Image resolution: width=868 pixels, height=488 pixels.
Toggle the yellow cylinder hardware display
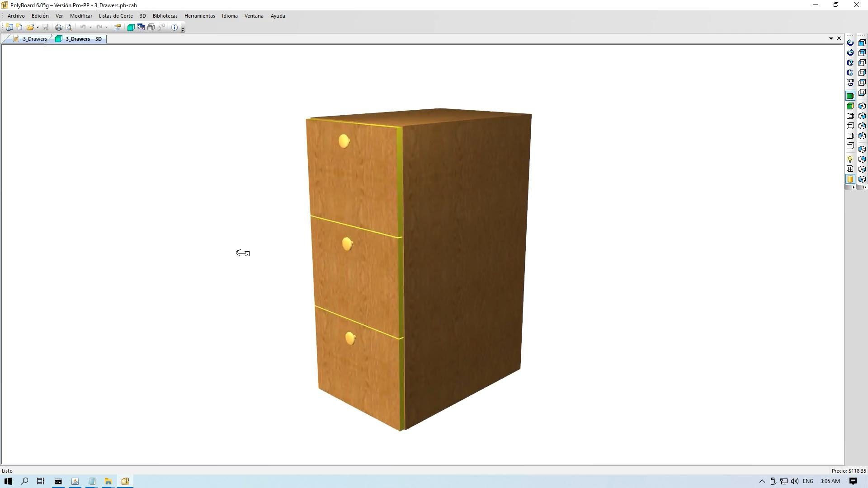(850, 179)
